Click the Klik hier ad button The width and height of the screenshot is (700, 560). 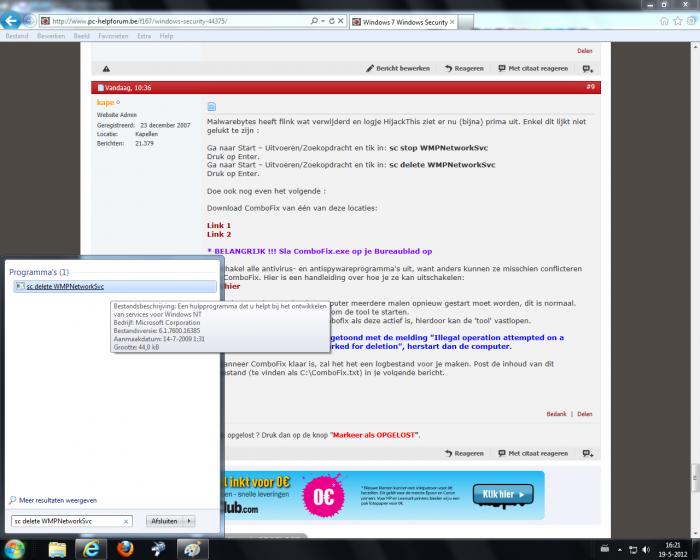(x=500, y=494)
